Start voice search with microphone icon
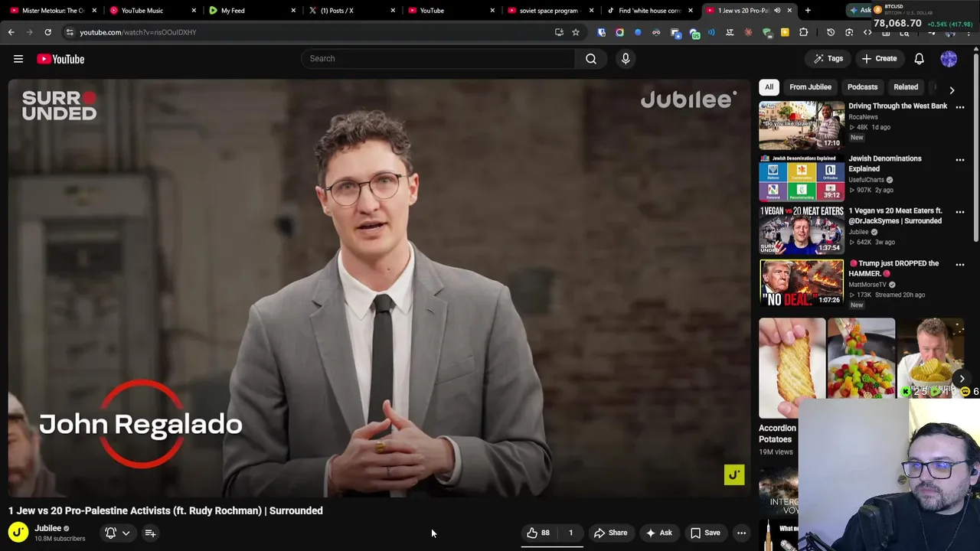Screen dimensions: 980x551 pyautogui.click(x=626, y=58)
